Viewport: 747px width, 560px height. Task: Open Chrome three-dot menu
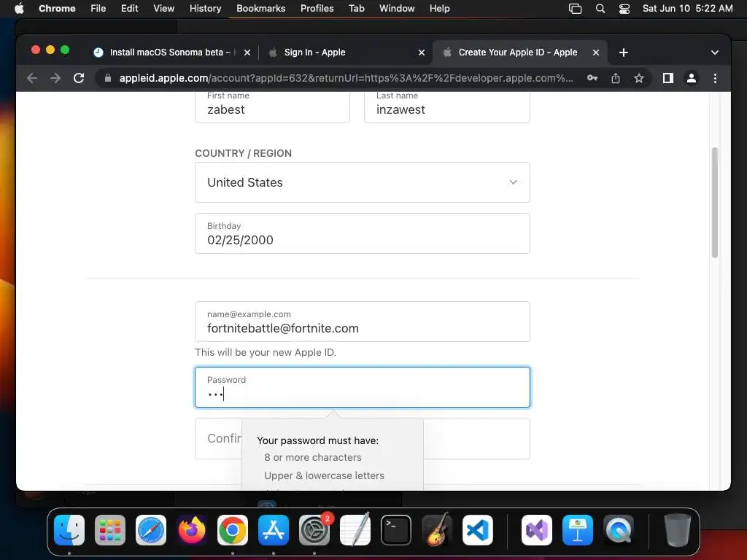(x=715, y=78)
